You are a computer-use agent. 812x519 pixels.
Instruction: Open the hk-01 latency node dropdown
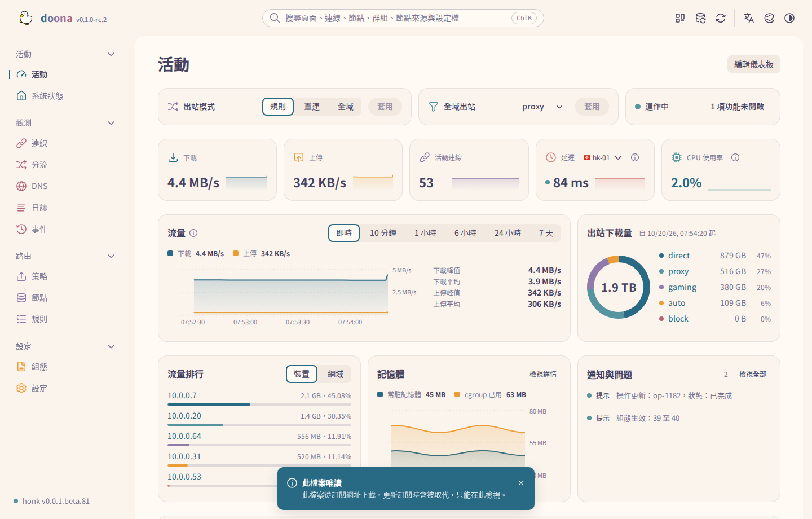coord(603,158)
